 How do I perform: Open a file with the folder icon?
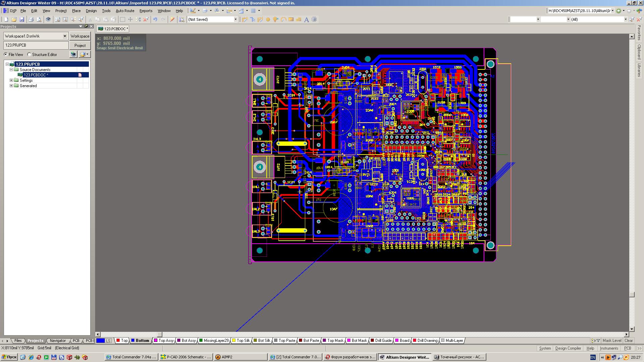[x=14, y=19]
